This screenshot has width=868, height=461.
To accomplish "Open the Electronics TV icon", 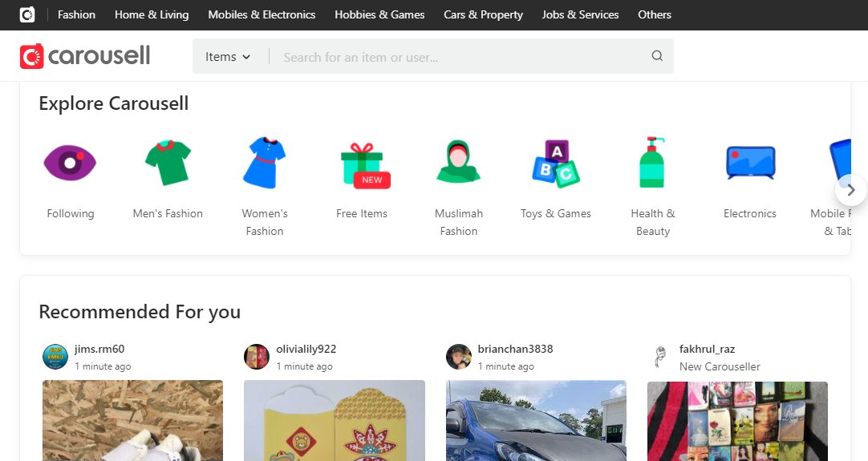I will click(750, 163).
